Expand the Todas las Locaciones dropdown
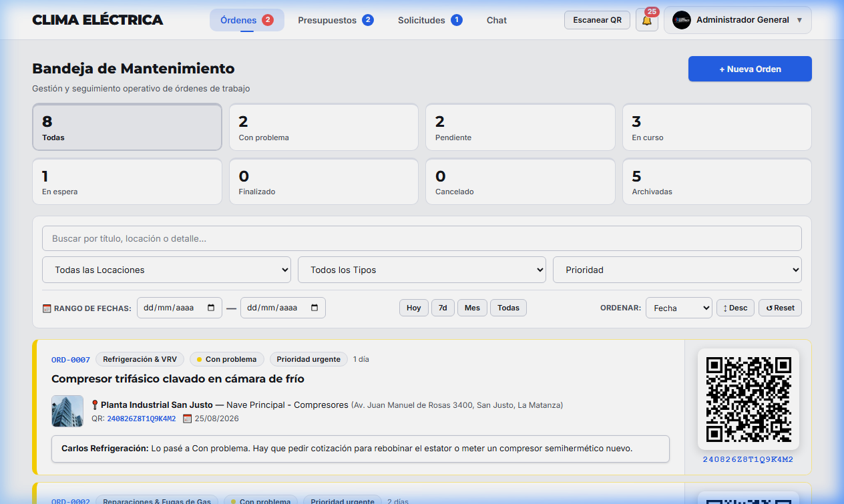 tap(166, 270)
